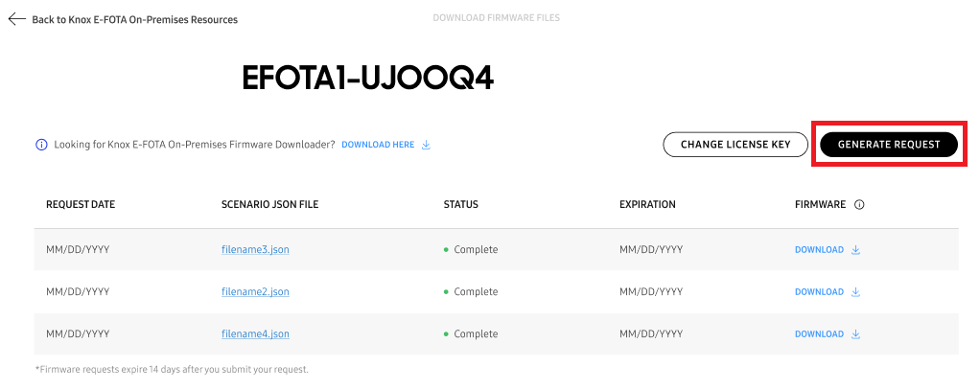
Task: Click the EXPIRATION column header
Action: click(647, 205)
